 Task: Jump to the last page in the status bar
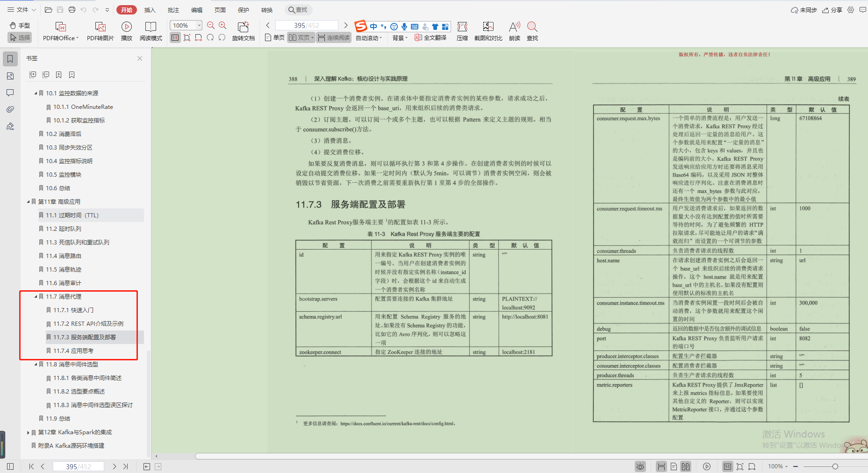click(126, 466)
